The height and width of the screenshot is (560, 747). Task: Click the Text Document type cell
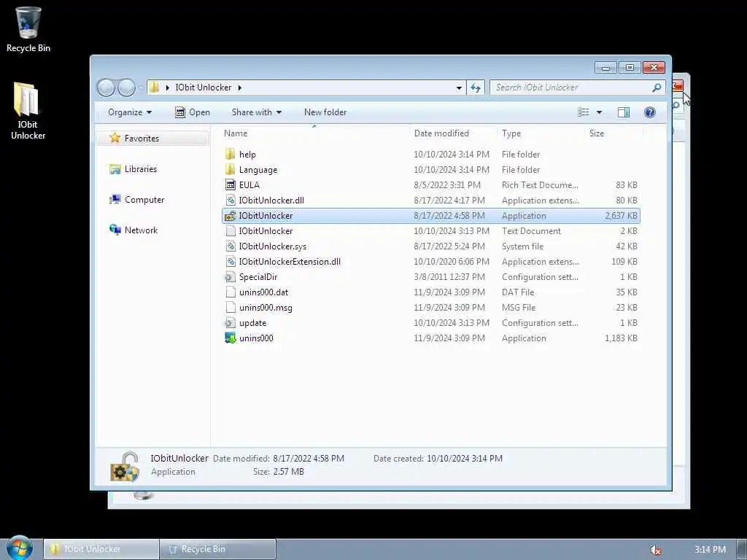(531, 231)
